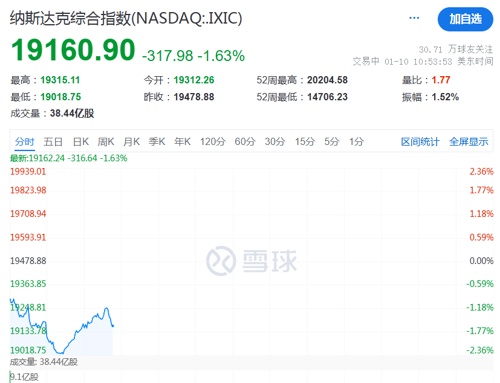Click the latest price point on chart line

(x=113, y=325)
